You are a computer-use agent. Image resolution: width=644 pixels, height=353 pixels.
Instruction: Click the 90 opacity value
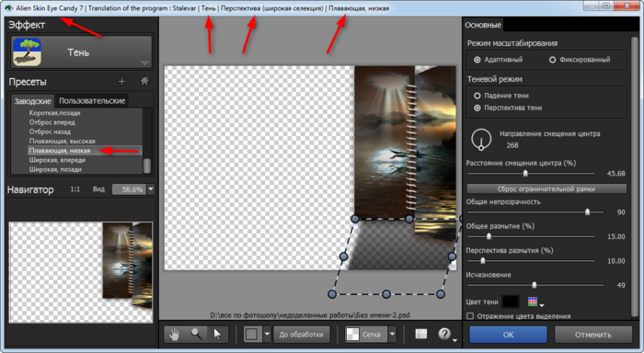[621, 212]
